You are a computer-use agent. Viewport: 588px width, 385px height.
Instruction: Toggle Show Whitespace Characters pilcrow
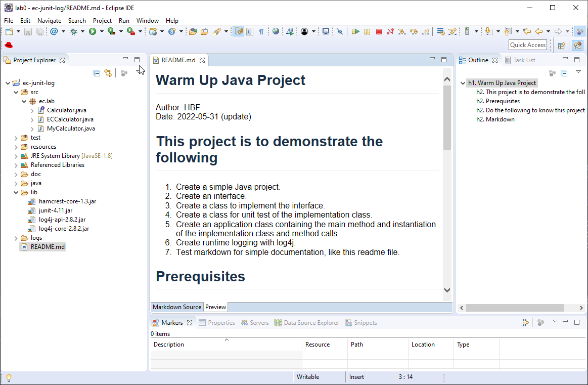pos(261,31)
